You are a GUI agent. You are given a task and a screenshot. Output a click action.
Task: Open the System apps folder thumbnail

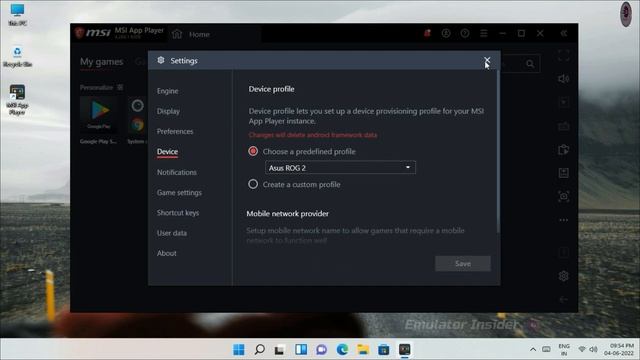[138, 115]
